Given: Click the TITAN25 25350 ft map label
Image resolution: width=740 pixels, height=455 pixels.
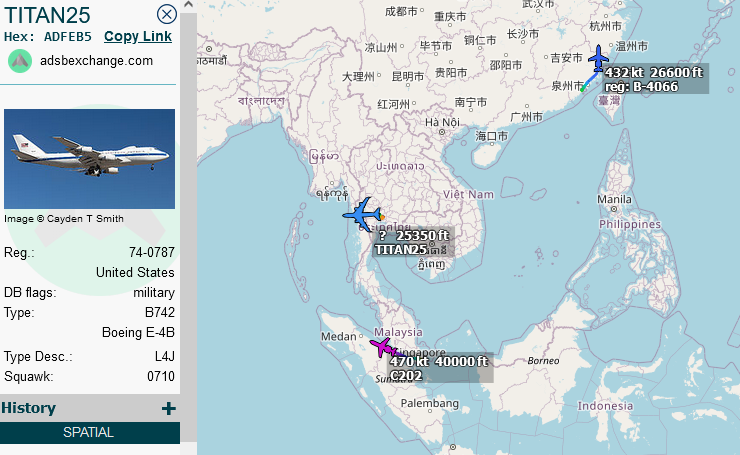Looking at the screenshot, I should [412, 243].
